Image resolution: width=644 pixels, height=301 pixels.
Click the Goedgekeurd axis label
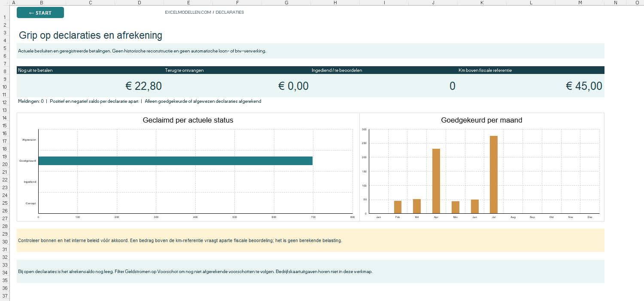pyautogui.click(x=28, y=161)
